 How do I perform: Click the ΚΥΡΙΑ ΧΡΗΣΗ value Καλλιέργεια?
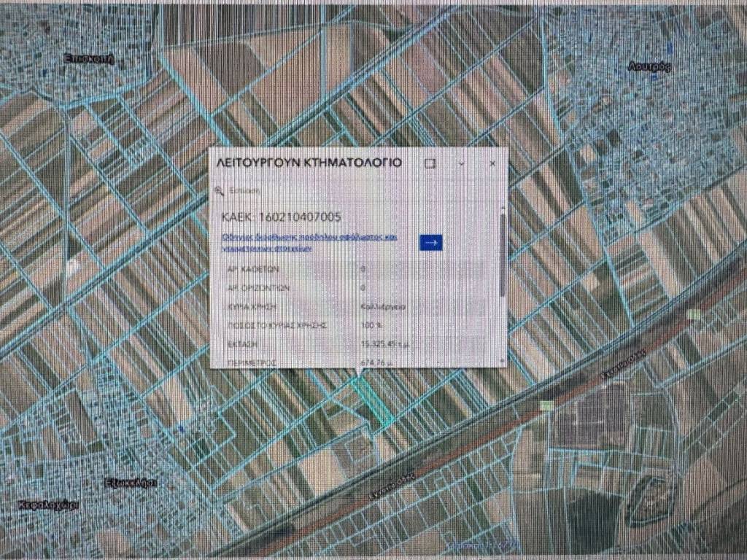[x=379, y=306]
